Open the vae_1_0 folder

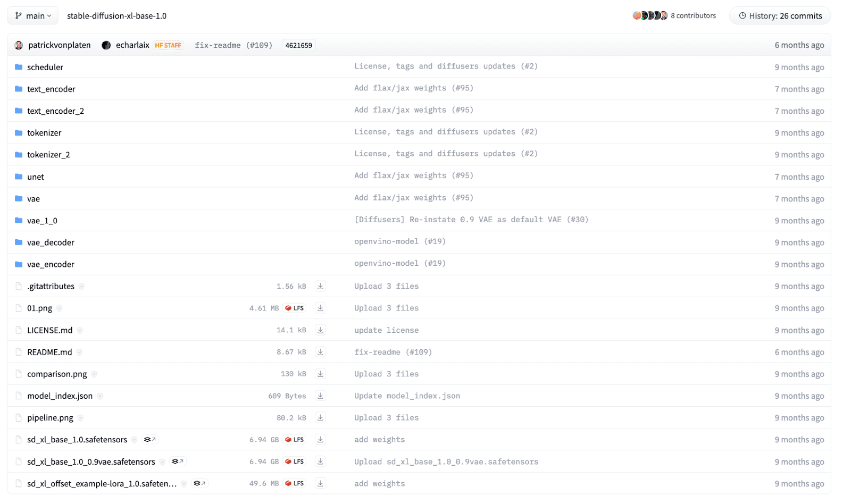[x=42, y=220]
